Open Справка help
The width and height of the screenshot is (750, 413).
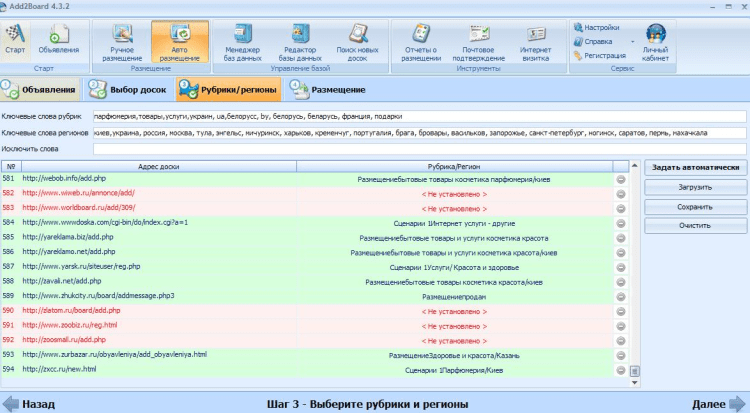coord(593,42)
